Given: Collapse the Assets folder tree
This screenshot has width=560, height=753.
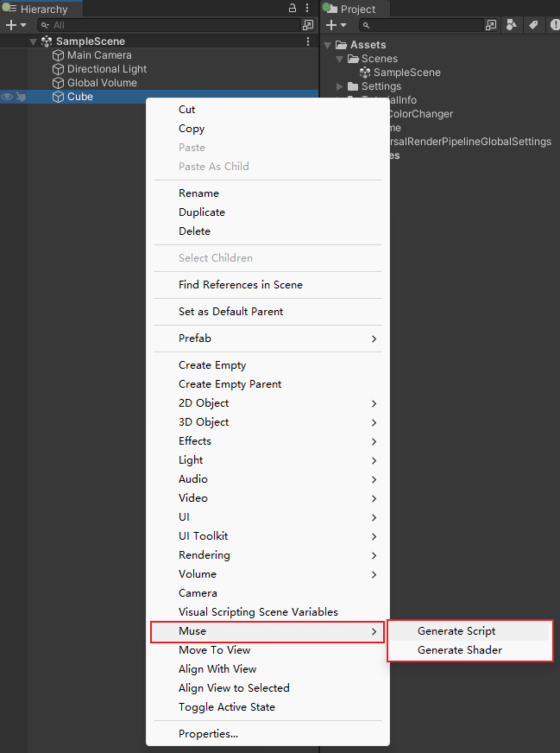Looking at the screenshot, I should (x=328, y=45).
